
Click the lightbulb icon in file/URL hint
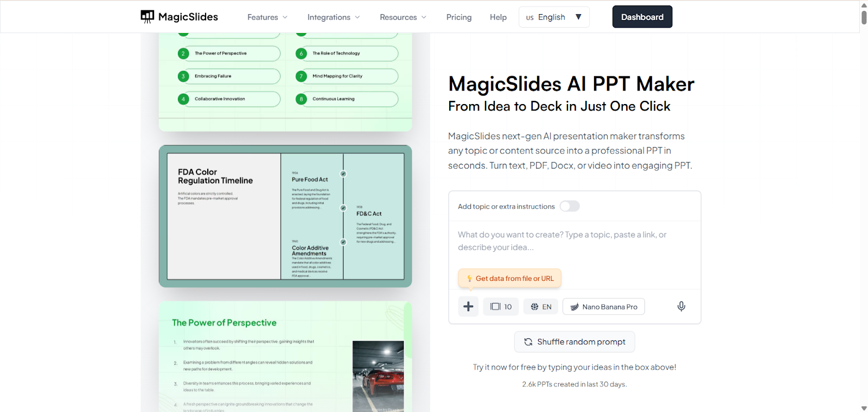469,279
